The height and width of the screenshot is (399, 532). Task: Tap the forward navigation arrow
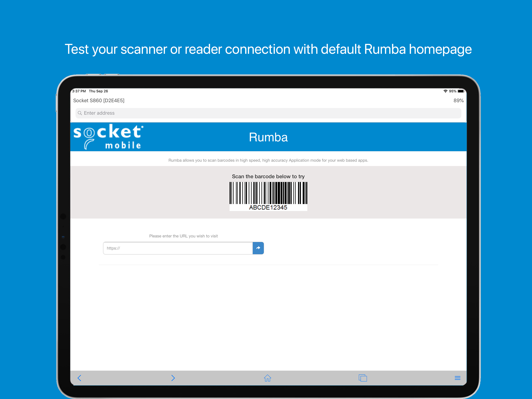click(173, 378)
